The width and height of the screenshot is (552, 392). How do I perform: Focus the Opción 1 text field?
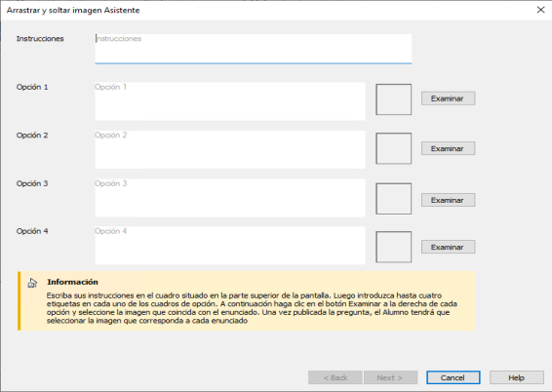pyautogui.click(x=230, y=101)
